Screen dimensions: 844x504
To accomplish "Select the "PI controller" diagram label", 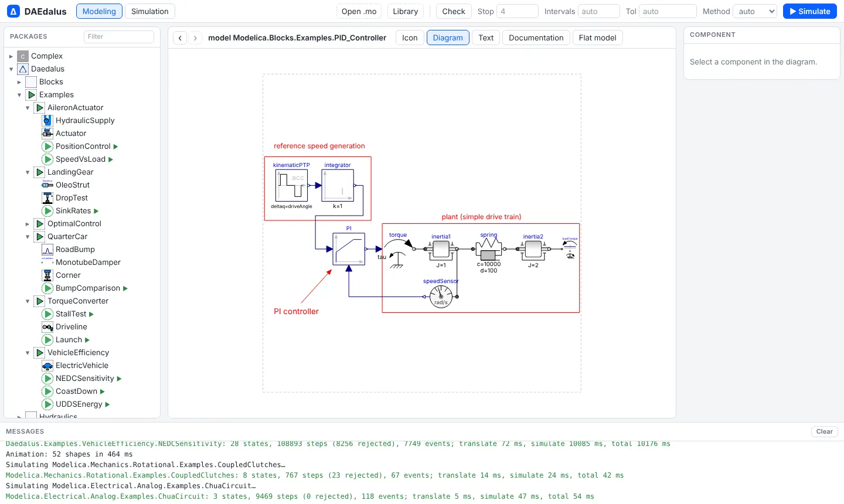I will (x=296, y=312).
